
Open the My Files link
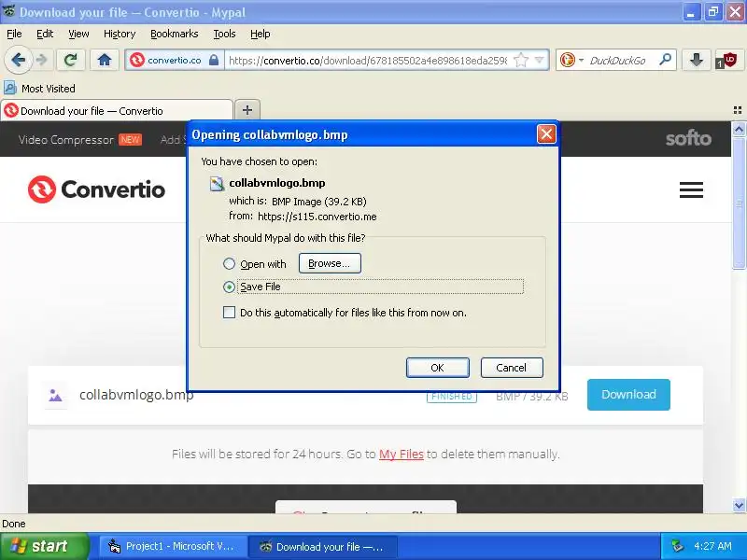402,455
